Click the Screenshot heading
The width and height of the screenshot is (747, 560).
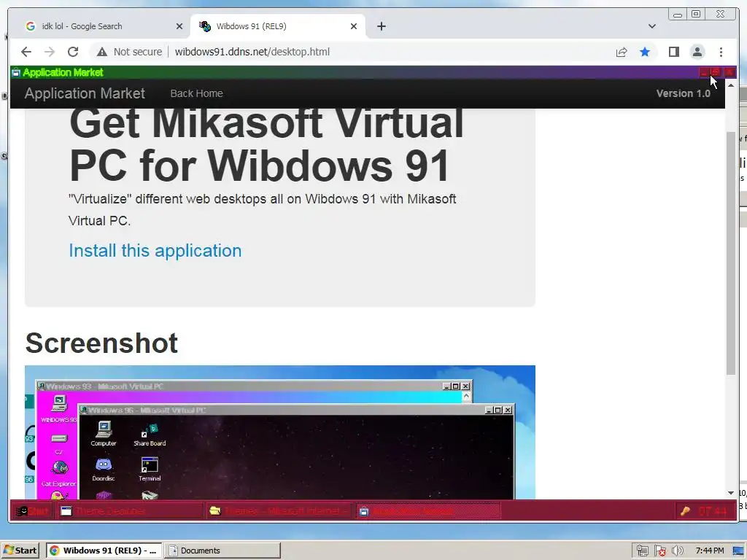pos(101,343)
